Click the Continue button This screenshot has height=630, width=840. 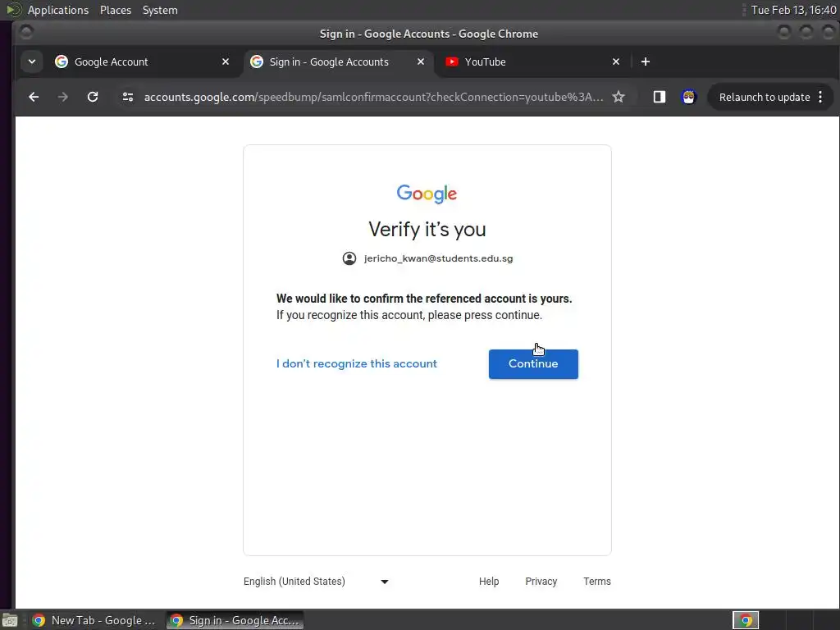pyautogui.click(x=533, y=363)
